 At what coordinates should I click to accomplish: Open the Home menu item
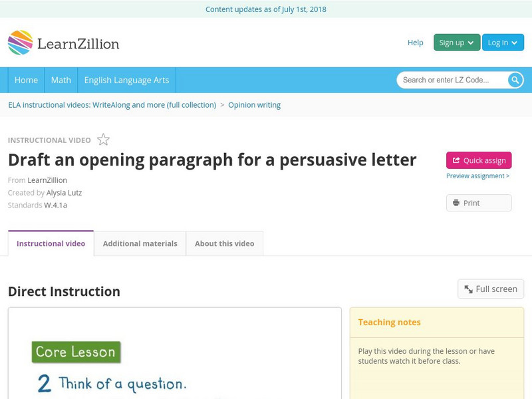point(26,80)
